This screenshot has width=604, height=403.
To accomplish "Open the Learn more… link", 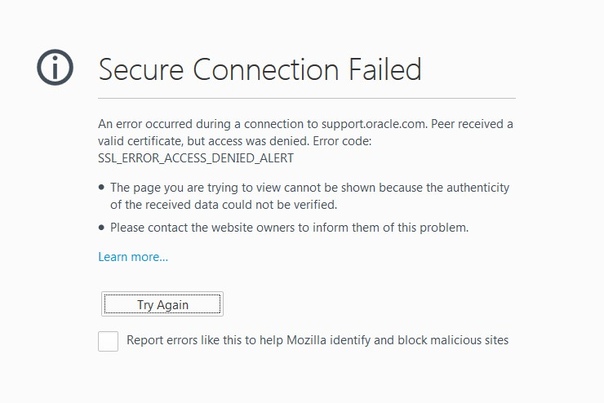I will (x=133, y=257).
